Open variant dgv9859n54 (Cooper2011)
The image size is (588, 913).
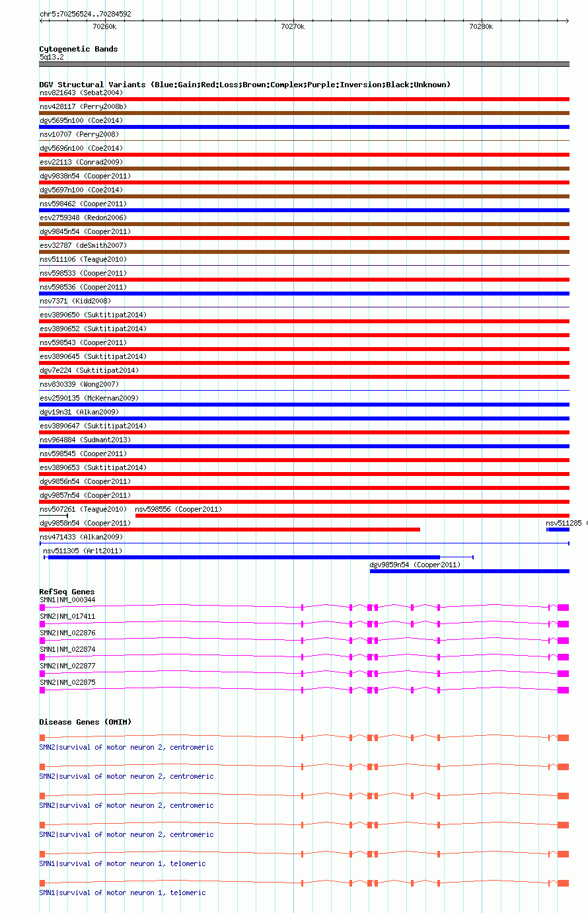pyautogui.click(x=416, y=565)
